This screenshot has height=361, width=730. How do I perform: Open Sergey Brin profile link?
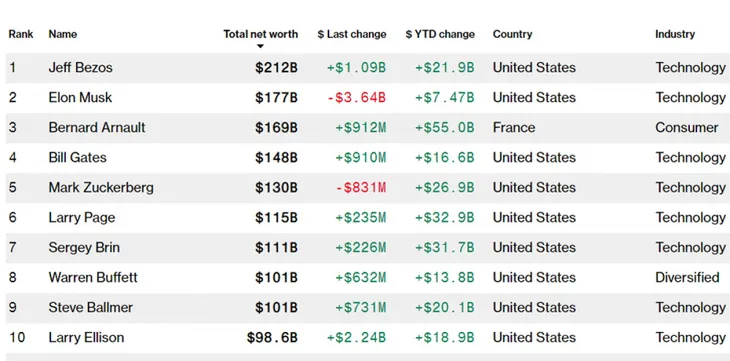84,247
